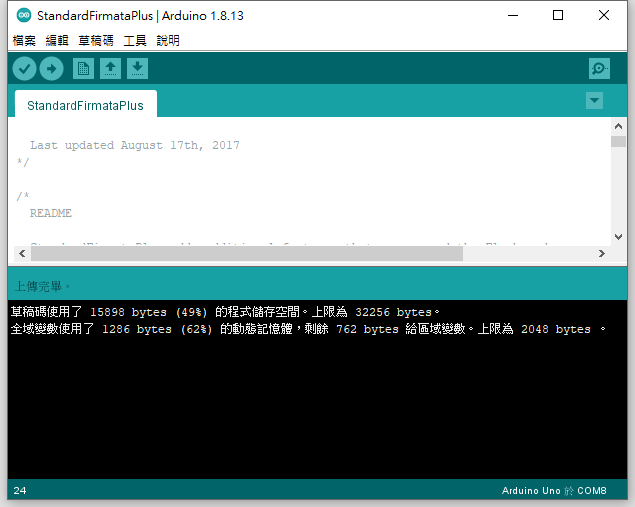635x507 pixels.
Task: Open the 草稿碼 menu
Action: [x=96, y=40]
